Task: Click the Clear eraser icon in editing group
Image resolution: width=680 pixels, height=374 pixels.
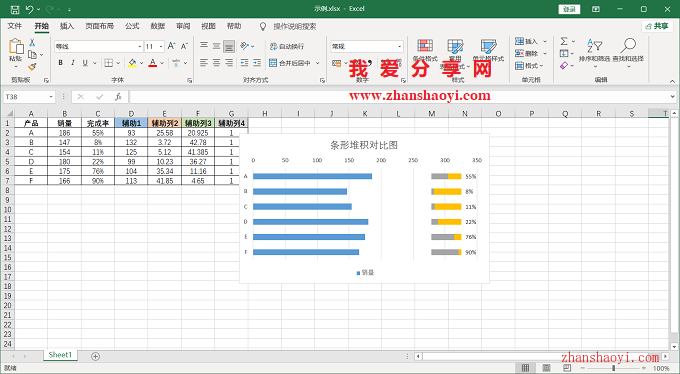Action: tap(564, 66)
